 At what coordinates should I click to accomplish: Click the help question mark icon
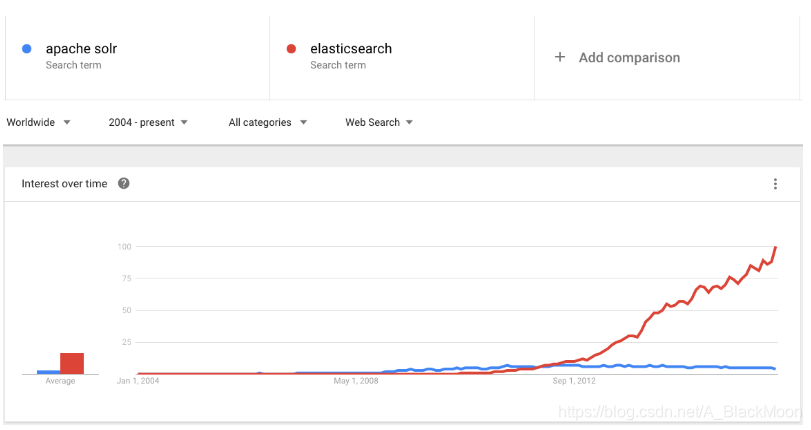coord(124,183)
